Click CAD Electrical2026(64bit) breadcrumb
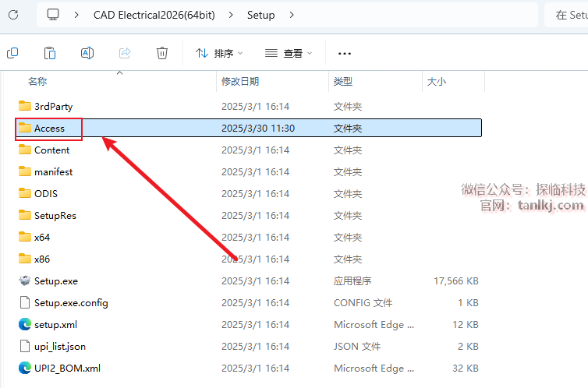 pos(154,15)
